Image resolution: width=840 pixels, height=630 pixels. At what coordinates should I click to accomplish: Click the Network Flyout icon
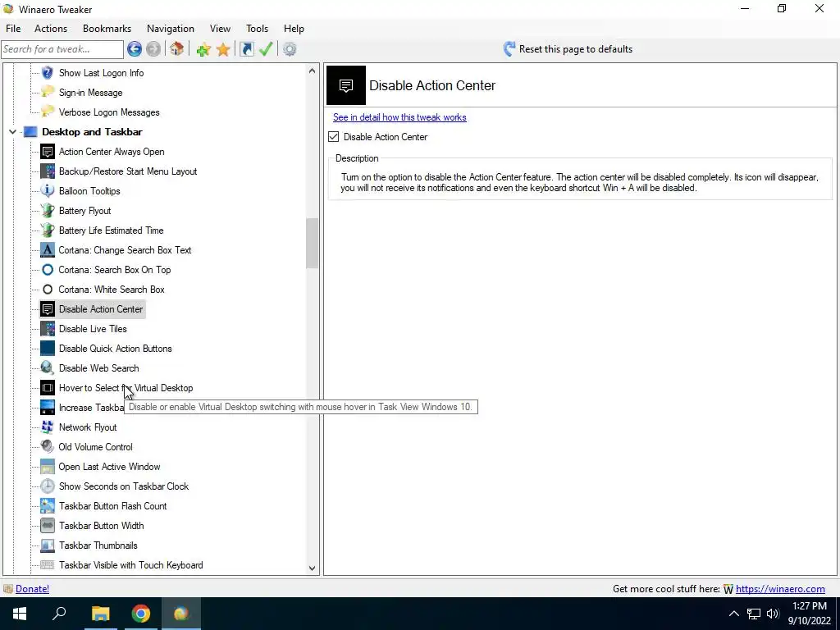coord(48,427)
